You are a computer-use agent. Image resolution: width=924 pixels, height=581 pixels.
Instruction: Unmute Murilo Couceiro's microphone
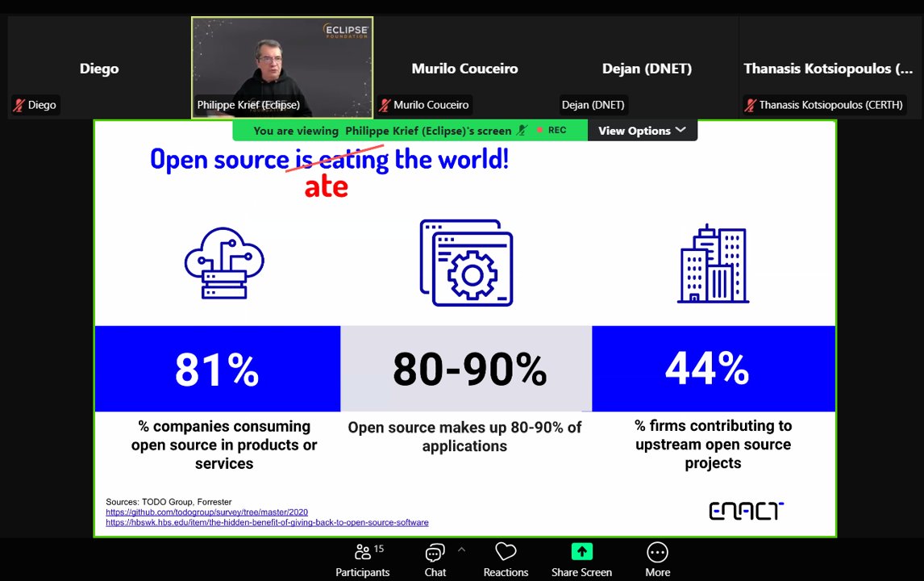(x=385, y=105)
